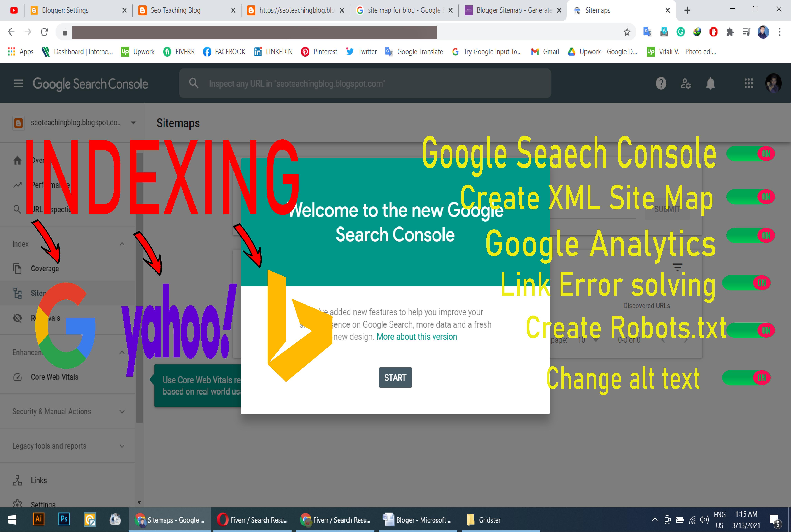Open the URL Inspection tool in sidebar

coord(47,209)
